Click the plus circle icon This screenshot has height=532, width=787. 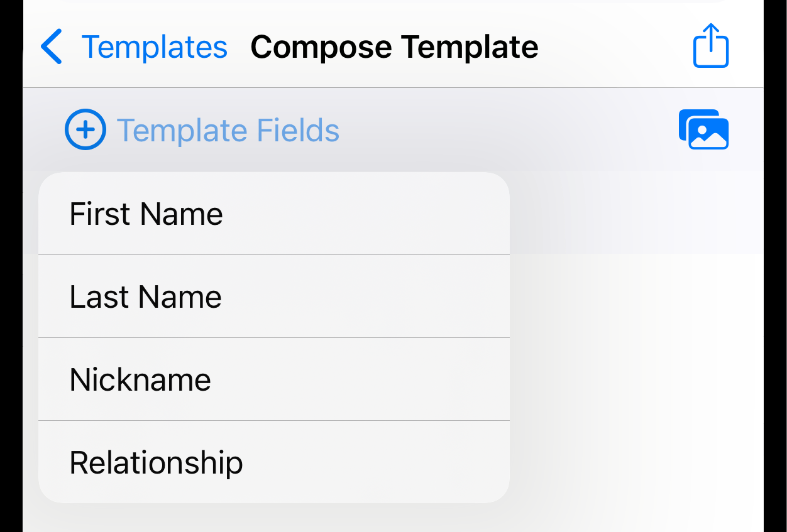point(85,129)
